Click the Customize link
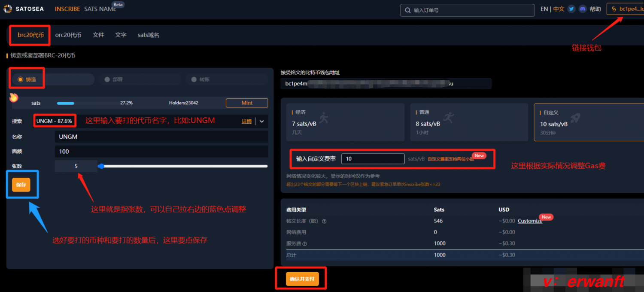This screenshot has width=644, height=292. [x=530, y=221]
